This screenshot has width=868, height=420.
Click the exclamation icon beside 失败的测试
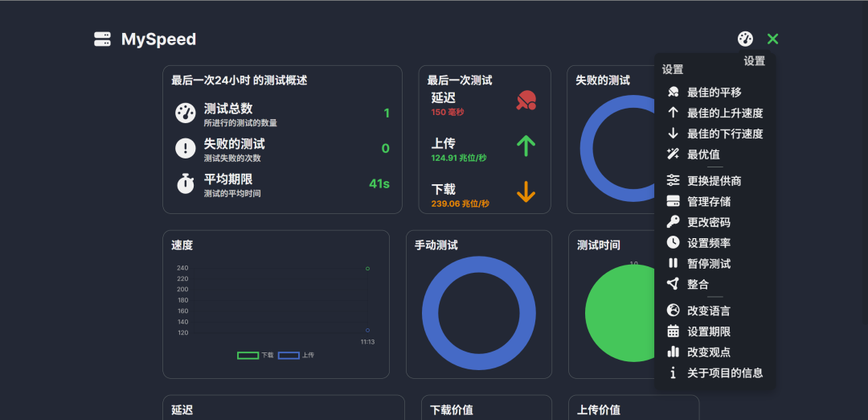(186, 149)
